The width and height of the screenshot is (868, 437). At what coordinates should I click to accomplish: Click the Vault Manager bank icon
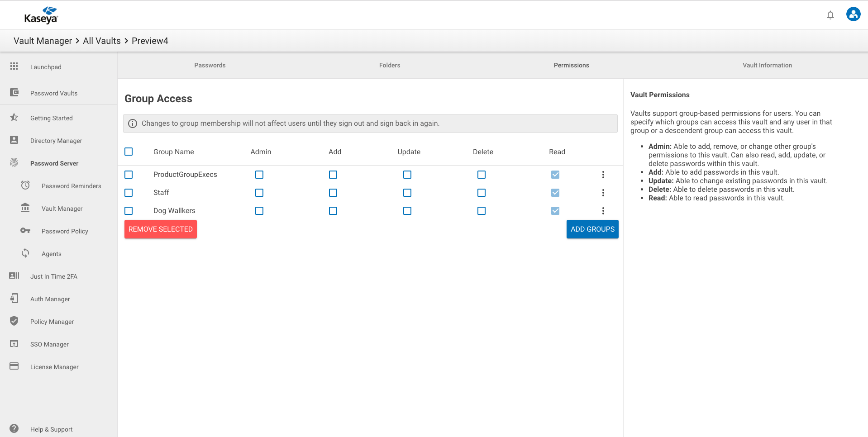pyautogui.click(x=25, y=208)
